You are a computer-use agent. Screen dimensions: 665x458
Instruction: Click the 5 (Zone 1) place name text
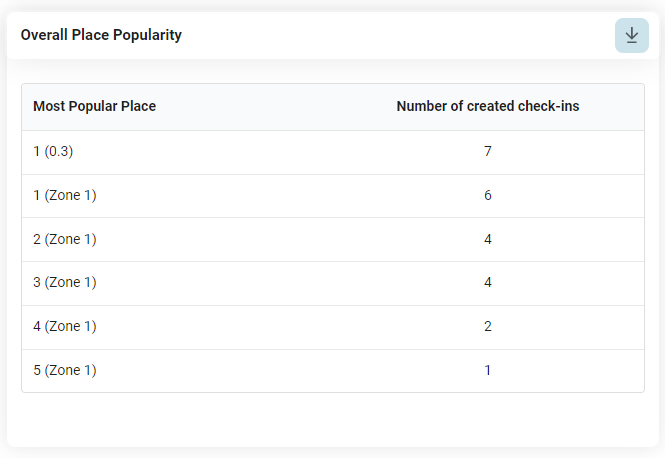pos(64,370)
